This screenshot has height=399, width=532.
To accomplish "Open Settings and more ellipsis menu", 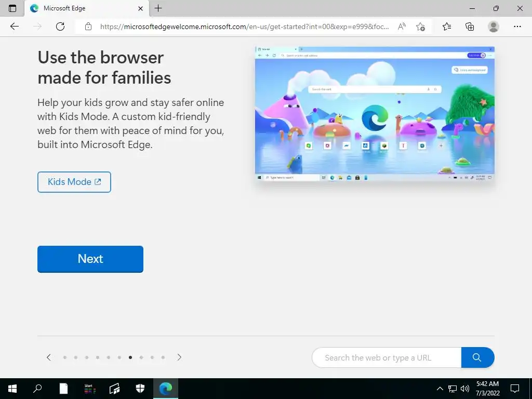I will 517,26.
